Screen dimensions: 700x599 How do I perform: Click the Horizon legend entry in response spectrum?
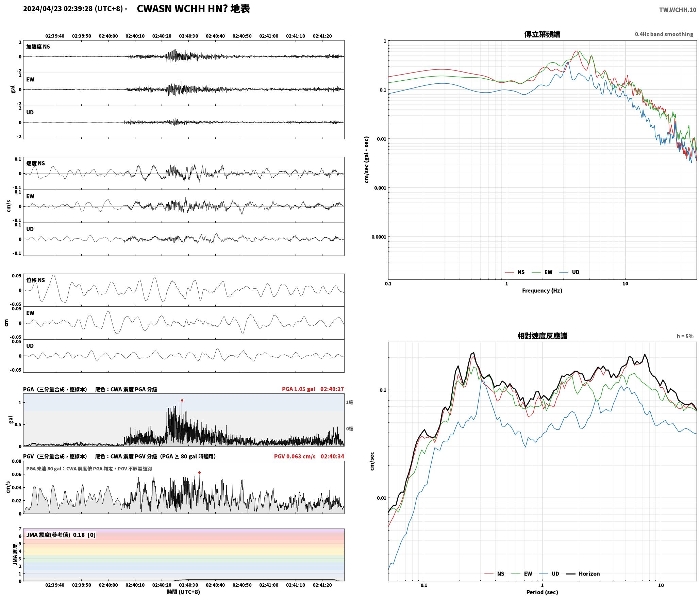coord(583,574)
